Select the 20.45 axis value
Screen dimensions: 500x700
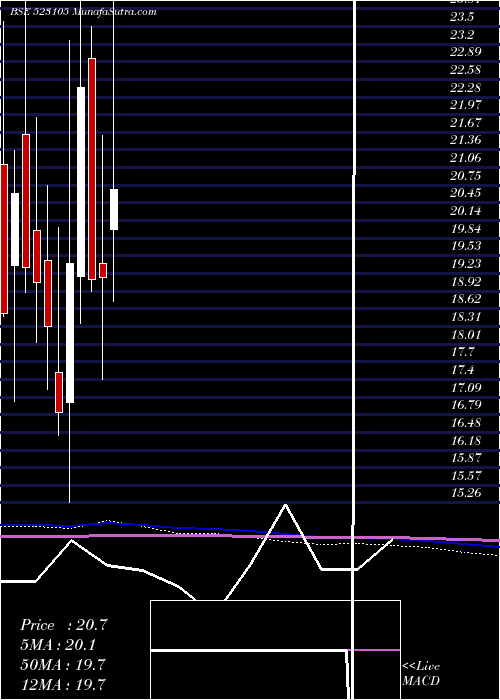pyautogui.click(x=466, y=193)
